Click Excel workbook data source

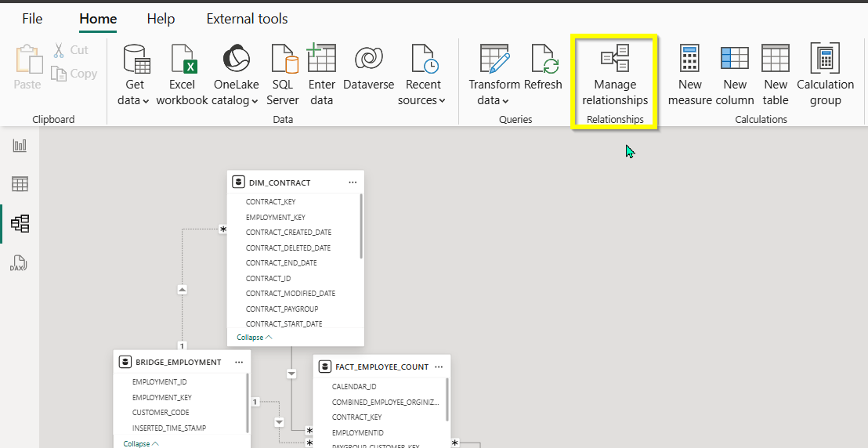coord(182,75)
